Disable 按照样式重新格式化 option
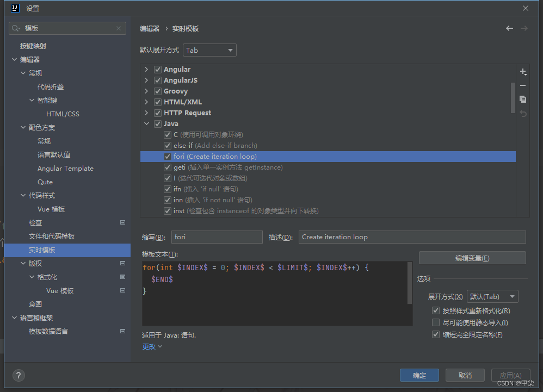Image resolution: width=543 pixels, height=392 pixels. pyautogui.click(x=436, y=310)
